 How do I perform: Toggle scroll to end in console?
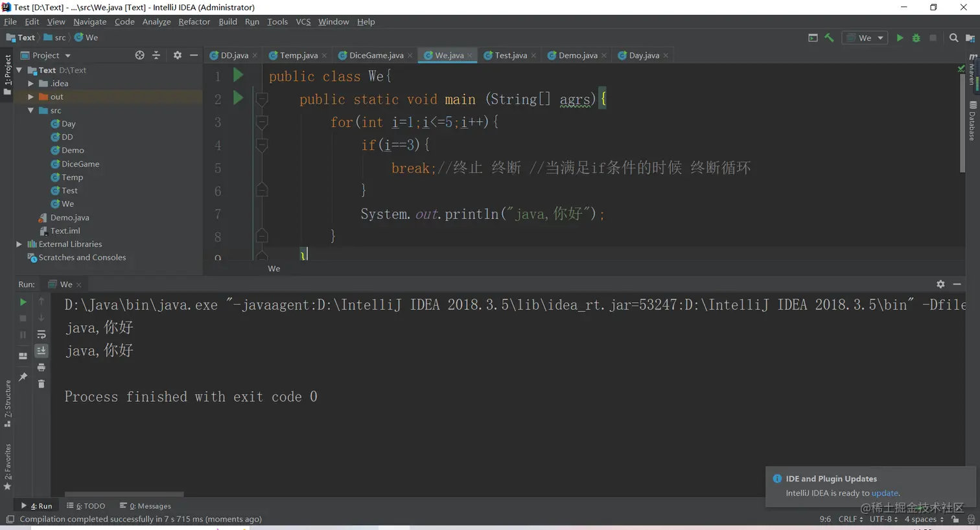[41, 351]
